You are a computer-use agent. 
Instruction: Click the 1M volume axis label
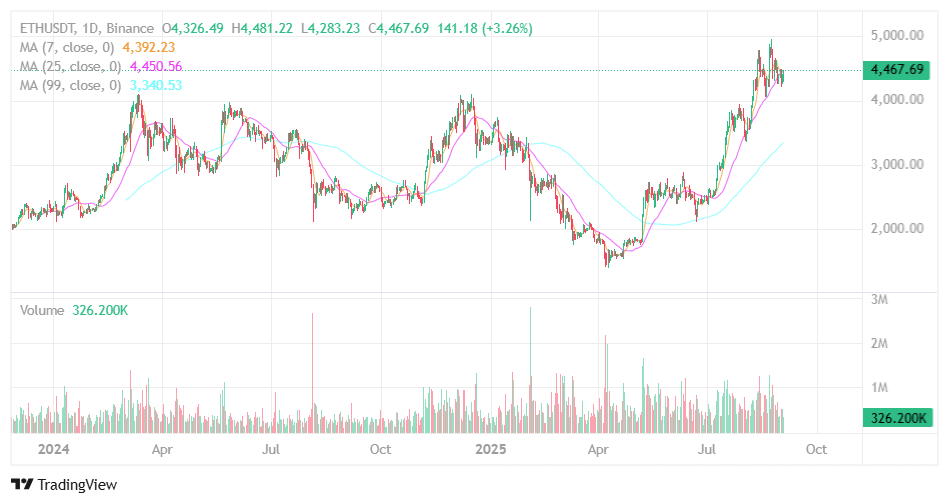(879, 387)
